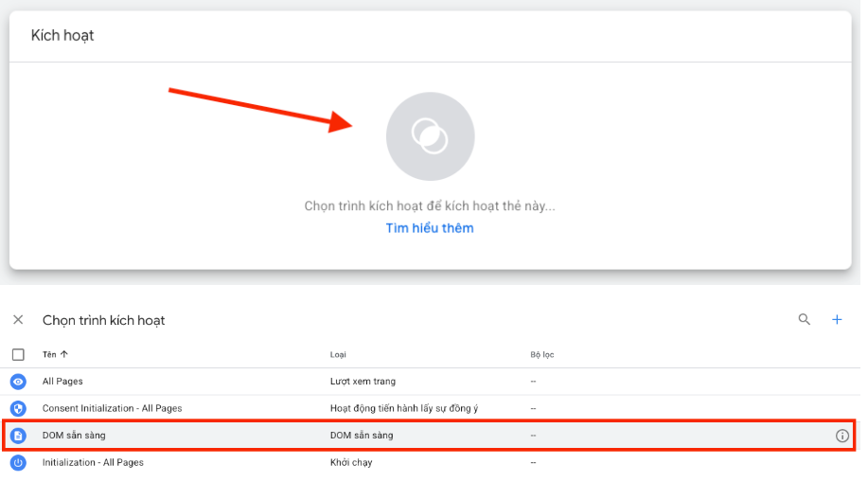Select the All Pages trigger row
The image size is (868, 482).
62,382
